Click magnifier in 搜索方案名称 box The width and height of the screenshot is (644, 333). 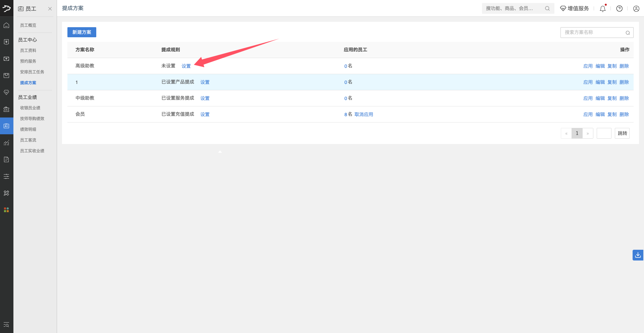point(628,33)
